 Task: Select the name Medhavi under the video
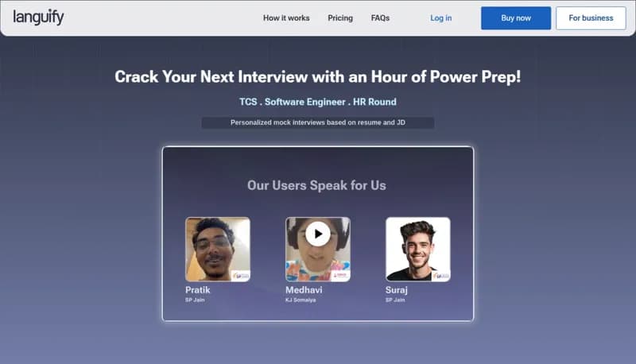point(304,290)
